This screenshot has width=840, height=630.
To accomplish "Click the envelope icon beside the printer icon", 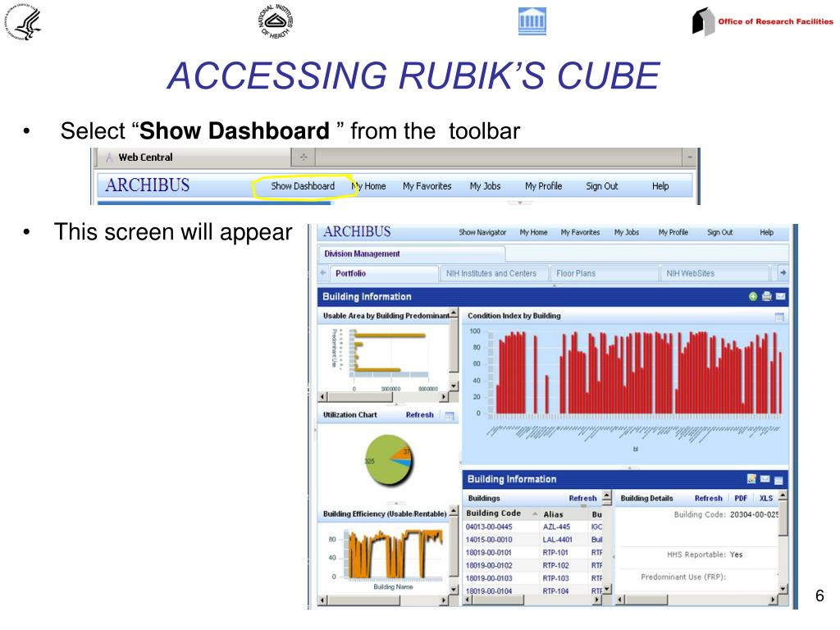I will 781,296.
